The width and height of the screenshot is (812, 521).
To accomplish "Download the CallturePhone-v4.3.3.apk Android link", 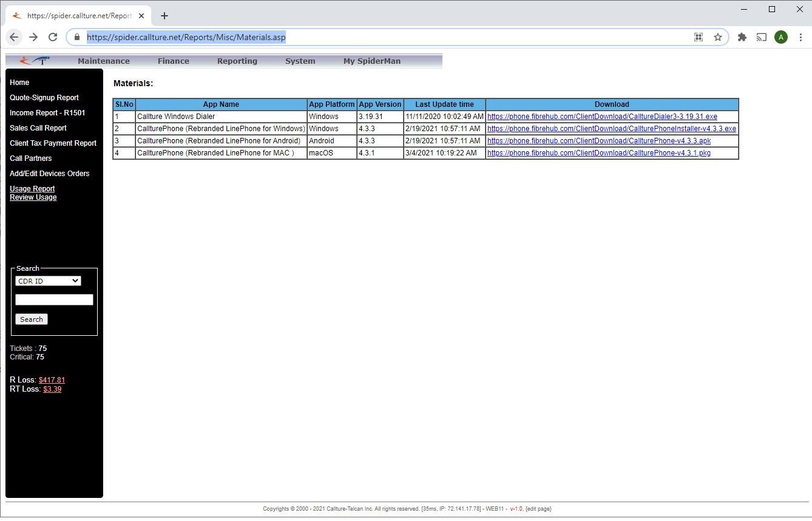I will [x=599, y=141].
